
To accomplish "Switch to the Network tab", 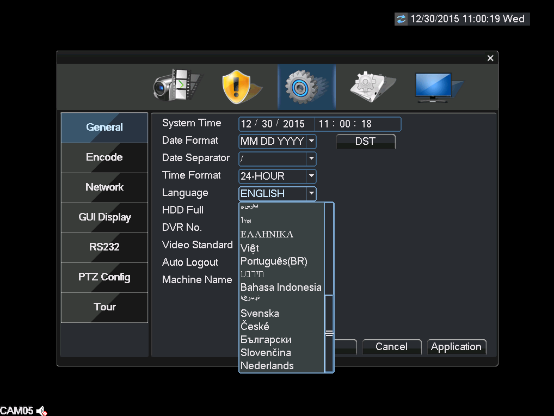I will [x=104, y=187].
